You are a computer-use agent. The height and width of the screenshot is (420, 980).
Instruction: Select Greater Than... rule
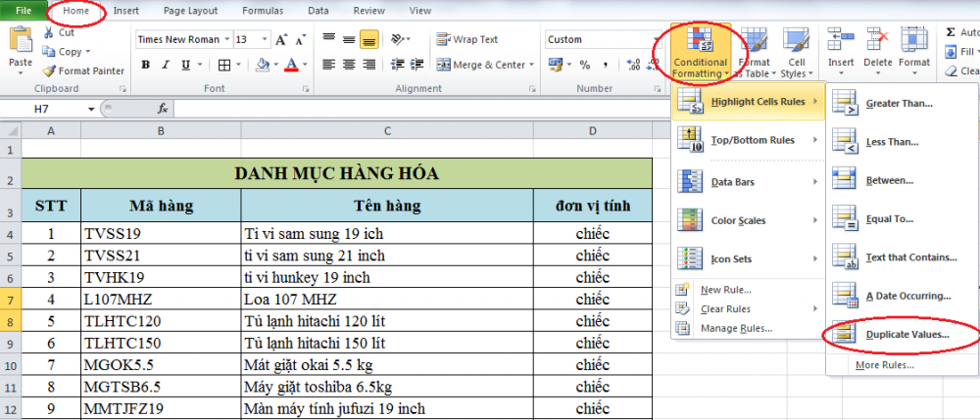(x=904, y=104)
